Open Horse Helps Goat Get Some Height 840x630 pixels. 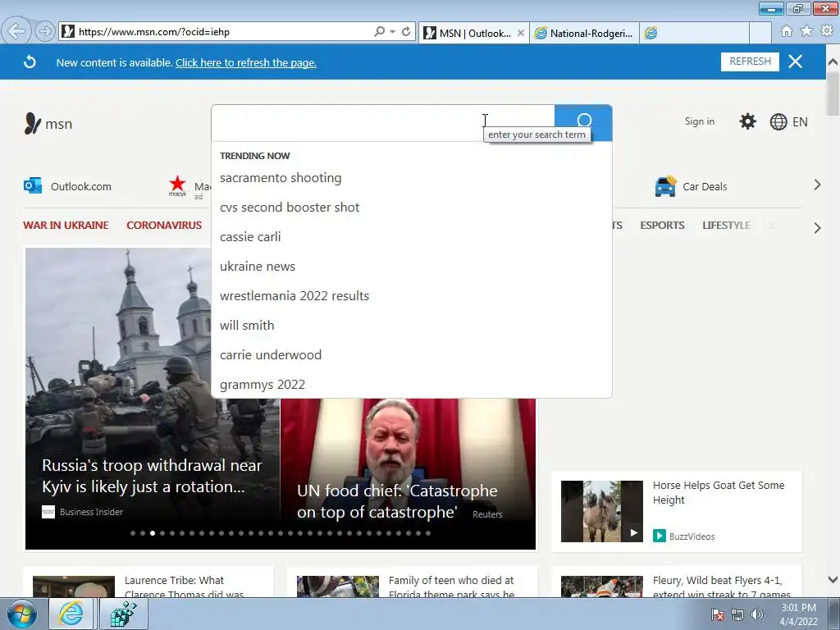pyautogui.click(x=719, y=492)
